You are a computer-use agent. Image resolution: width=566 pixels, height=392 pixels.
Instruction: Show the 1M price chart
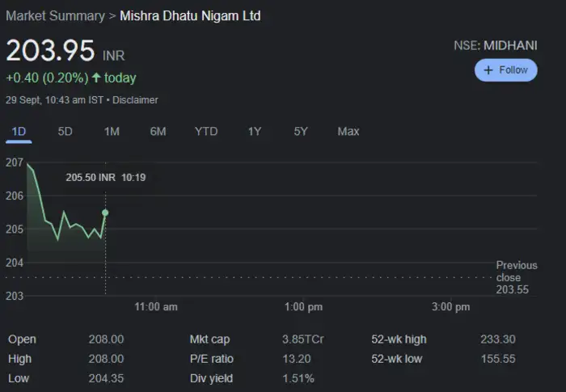[x=112, y=131]
